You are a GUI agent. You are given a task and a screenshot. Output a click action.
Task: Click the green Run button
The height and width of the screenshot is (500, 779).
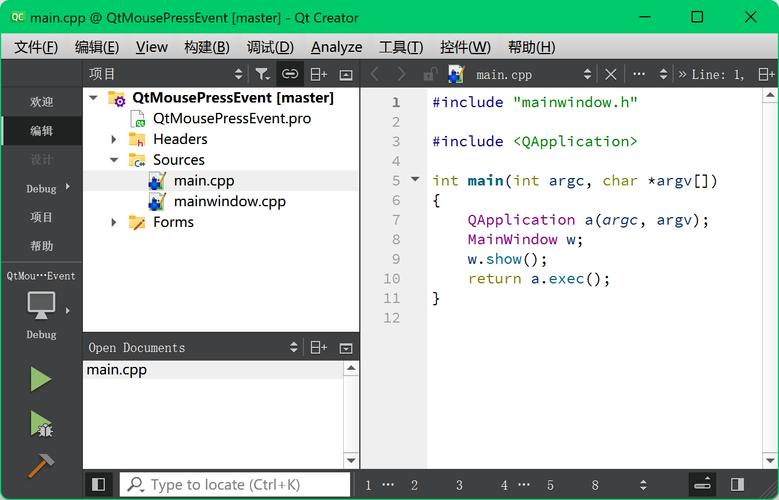pos(40,379)
